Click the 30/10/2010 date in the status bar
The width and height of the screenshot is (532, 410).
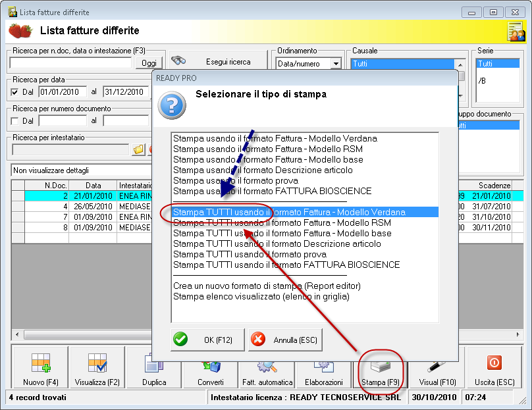pos(434,397)
